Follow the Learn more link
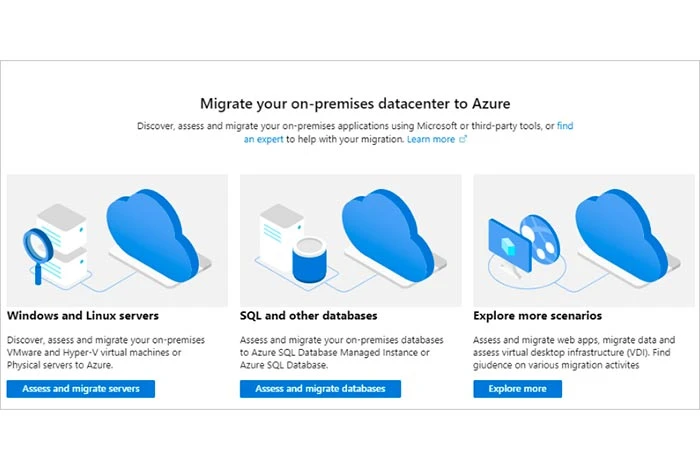Screen dimensions: 700x470 (431, 139)
